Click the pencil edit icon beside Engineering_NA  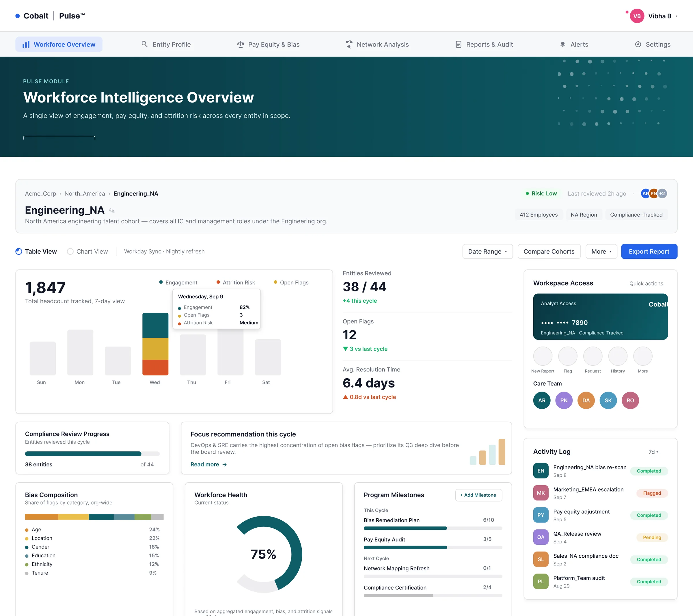coord(112,211)
